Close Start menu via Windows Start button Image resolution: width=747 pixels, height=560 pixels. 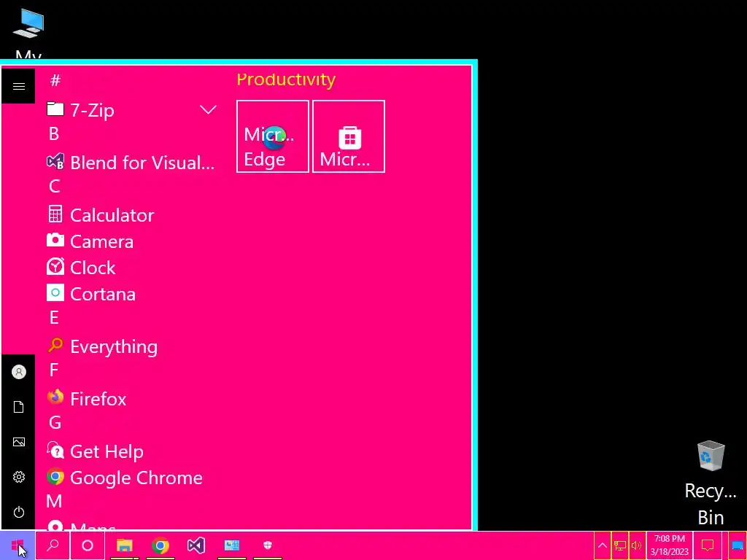click(18, 545)
